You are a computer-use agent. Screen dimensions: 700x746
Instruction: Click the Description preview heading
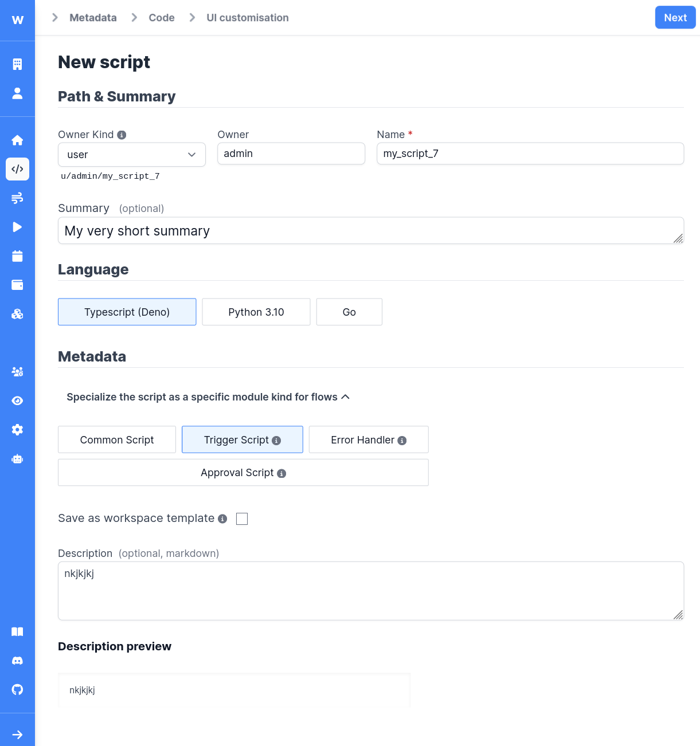click(115, 646)
